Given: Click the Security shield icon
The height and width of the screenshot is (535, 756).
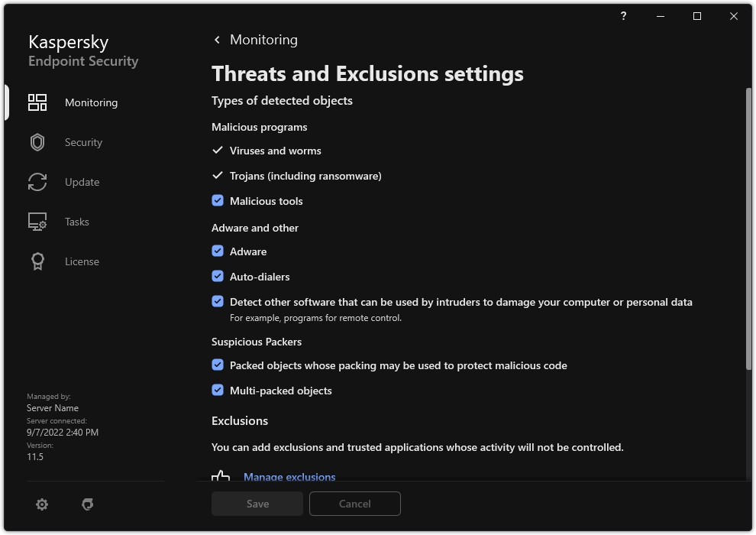Looking at the screenshot, I should [x=37, y=142].
